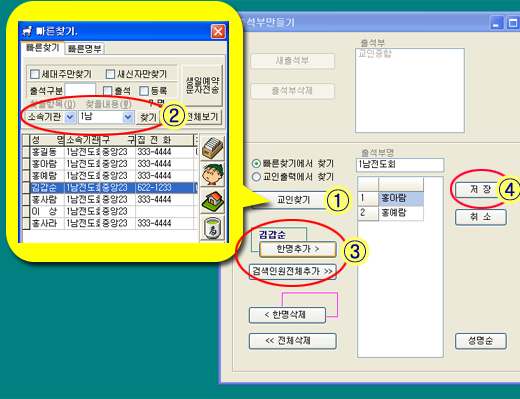Select the 빠른찾기 tab
This screenshot has height=399, width=520.
coord(42,48)
